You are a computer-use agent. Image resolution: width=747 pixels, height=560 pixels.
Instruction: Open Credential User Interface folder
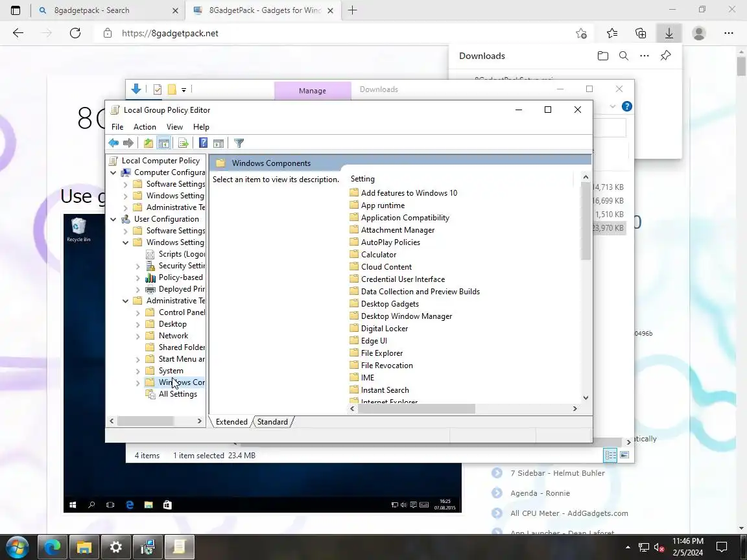pyautogui.click(x=403, y=279)
